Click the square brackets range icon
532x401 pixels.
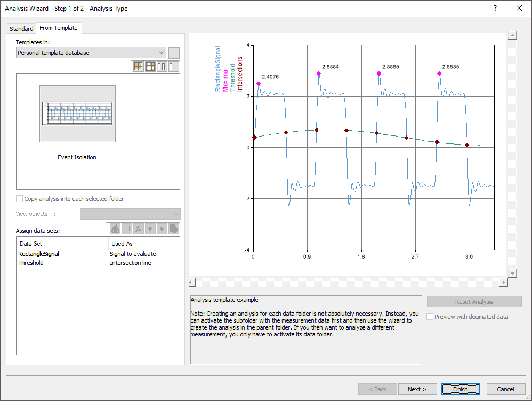click(x=126, y=229)
